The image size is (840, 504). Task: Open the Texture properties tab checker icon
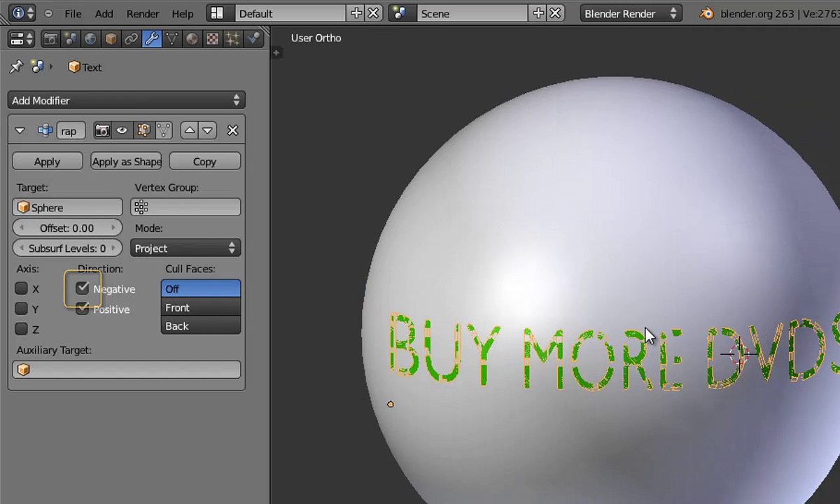pos(213,39)
